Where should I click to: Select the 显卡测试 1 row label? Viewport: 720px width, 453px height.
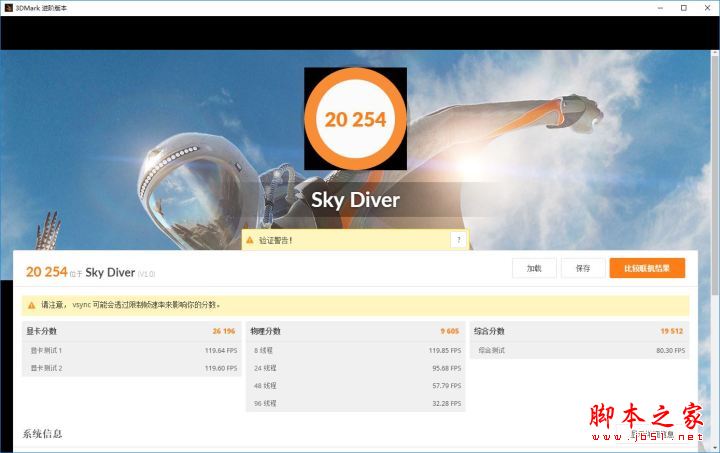coord(46,350)
